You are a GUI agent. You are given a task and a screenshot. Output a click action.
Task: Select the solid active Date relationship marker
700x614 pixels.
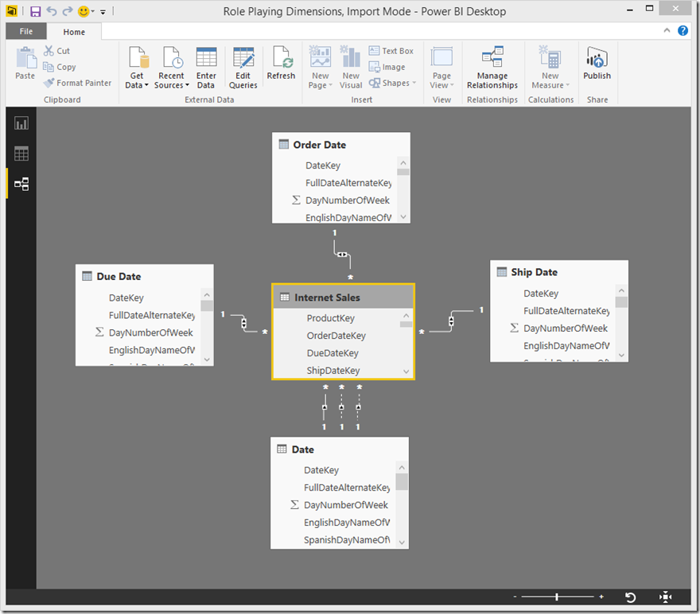coord(325,407)
